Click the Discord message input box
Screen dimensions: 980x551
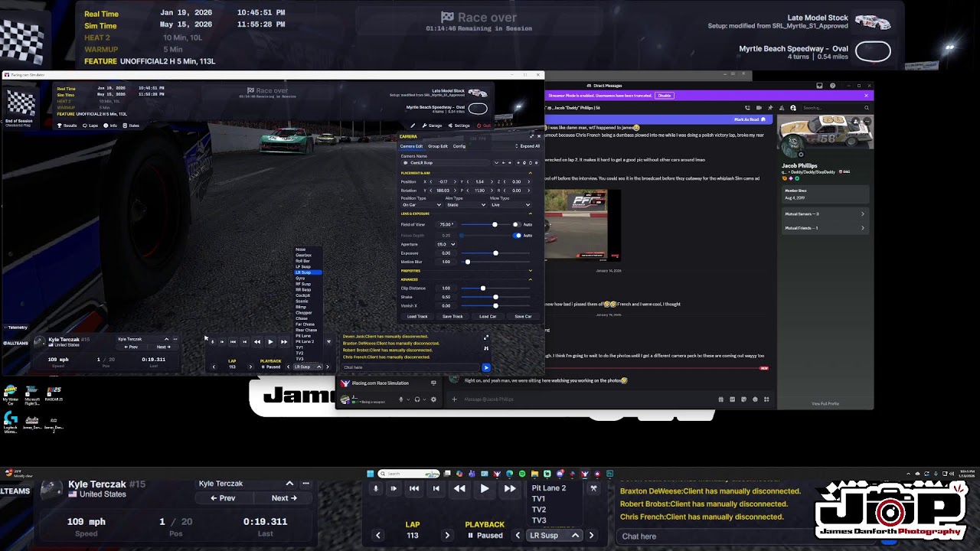tap(586, 399)
